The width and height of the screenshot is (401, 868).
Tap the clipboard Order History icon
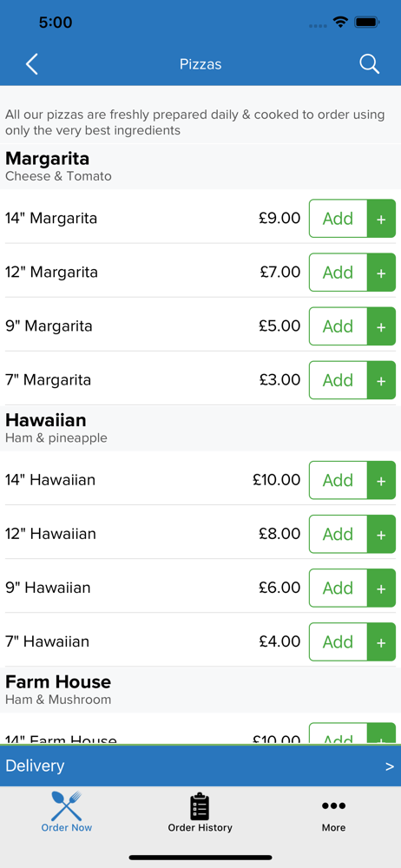[x=200, y=806]
